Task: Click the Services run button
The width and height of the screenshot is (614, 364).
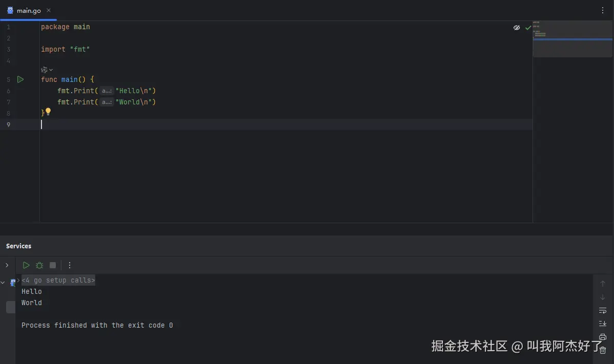Action: (x=26, y=265)
